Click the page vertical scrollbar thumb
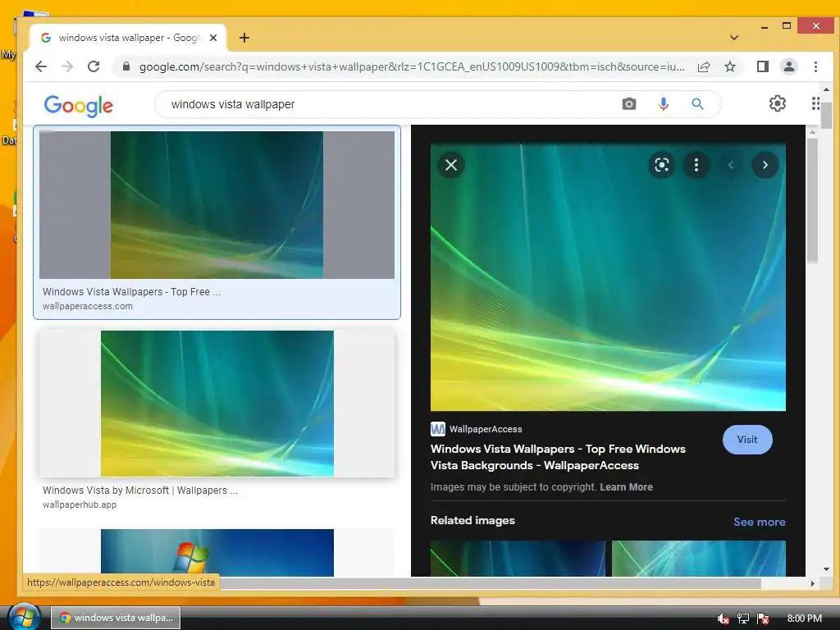840x630 pixels. click(826, 115)
